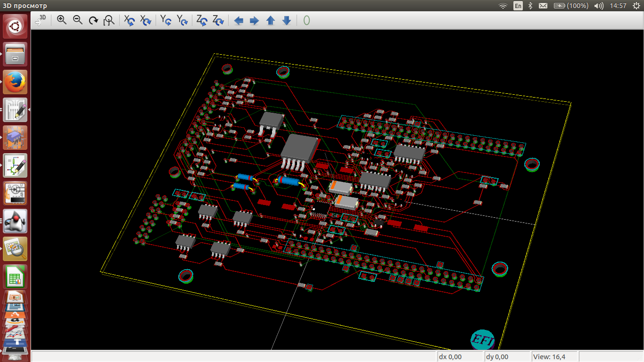Open Ubuntu Dash from the launcher
Viewport: 644px width, 362px height.
coord(16,26)
